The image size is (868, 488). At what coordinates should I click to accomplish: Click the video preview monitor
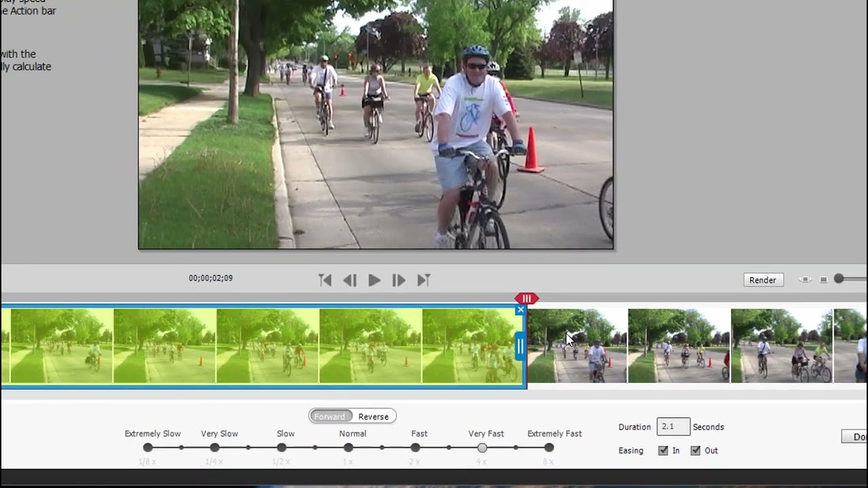pyautogui.click(x=376, y=124)
